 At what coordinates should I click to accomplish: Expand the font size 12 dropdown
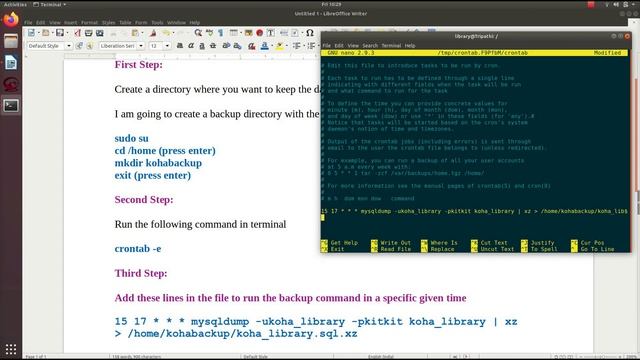pyautogui.click(x=167, y=46)
